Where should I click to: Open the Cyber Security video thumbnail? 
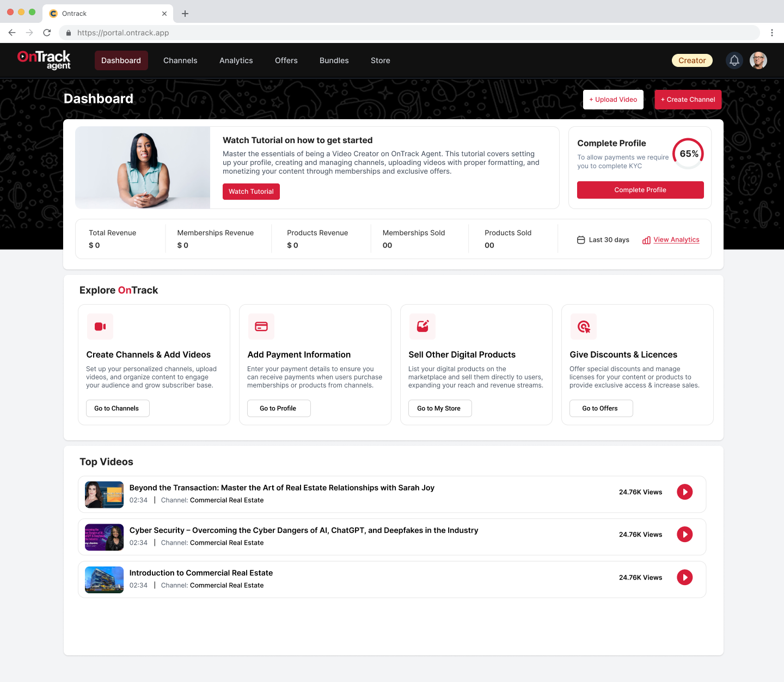tap(105, 537)
